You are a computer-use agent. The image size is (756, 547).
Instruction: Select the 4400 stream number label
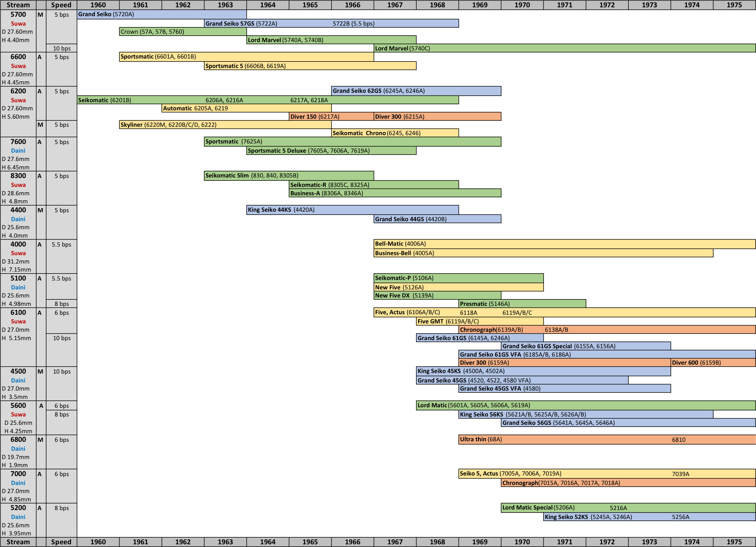click(18, 210)
